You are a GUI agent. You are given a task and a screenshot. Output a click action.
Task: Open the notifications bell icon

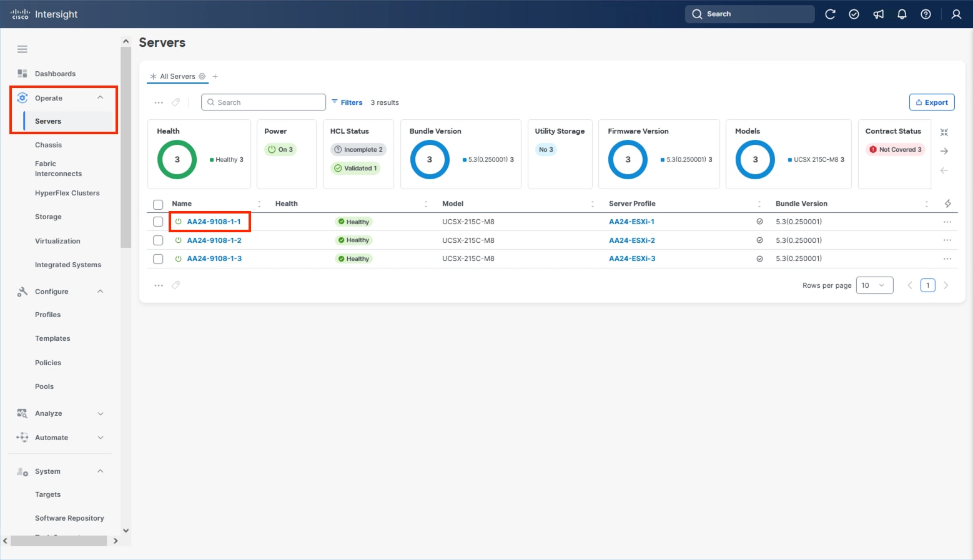(x=902, y=14)
